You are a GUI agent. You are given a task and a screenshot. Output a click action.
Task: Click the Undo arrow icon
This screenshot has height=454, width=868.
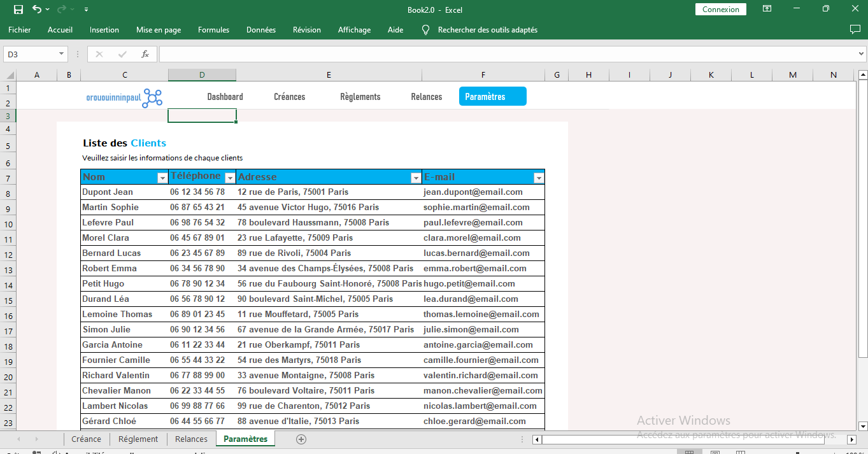(x=36, y=10)
